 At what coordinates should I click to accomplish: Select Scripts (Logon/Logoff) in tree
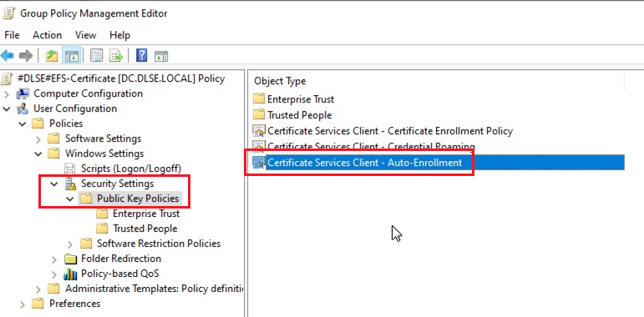click(x=131, y=169)
